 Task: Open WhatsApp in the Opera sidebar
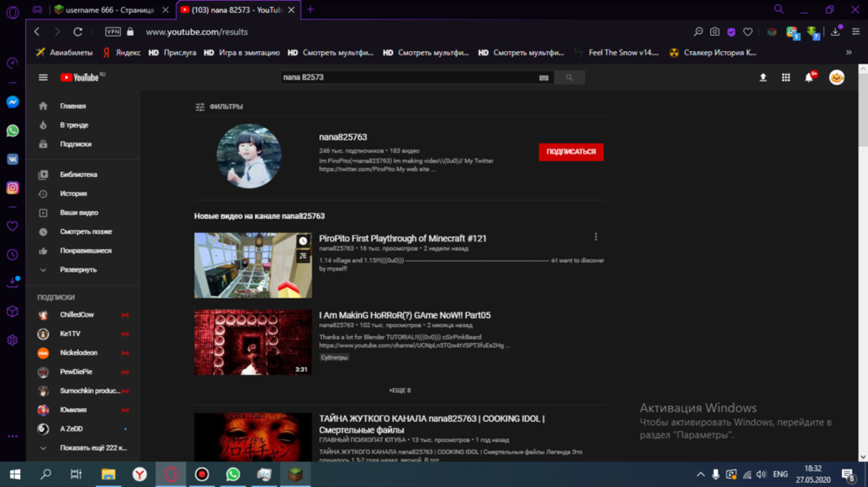pyautogui.click(x=12, y=130)
